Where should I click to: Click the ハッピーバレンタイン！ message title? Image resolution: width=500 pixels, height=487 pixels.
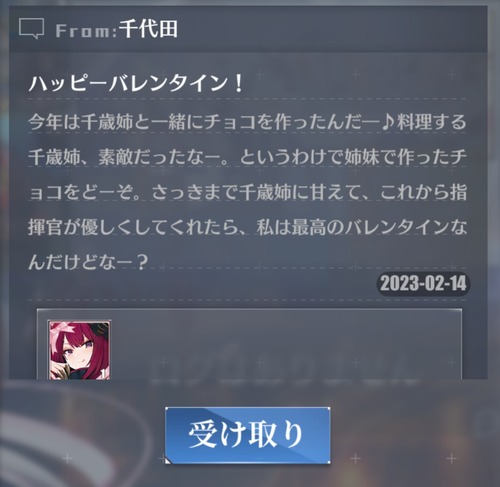136,83
